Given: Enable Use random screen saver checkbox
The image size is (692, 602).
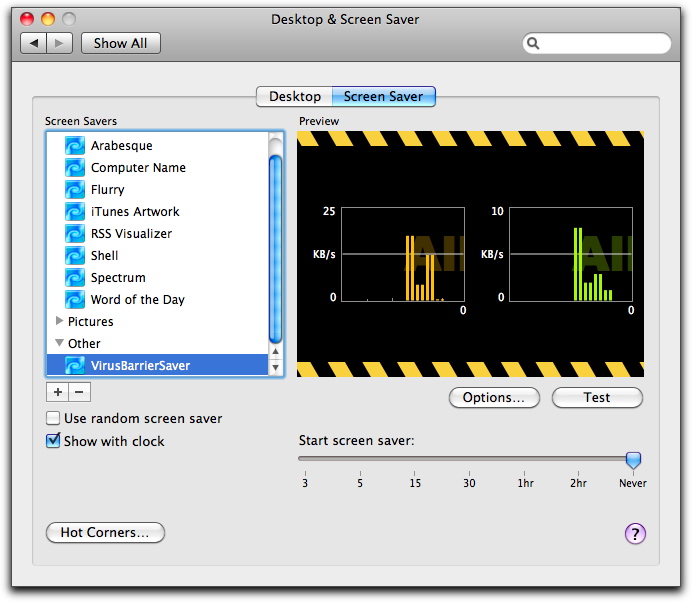Looking at the screenshot, I should [53, 418].
